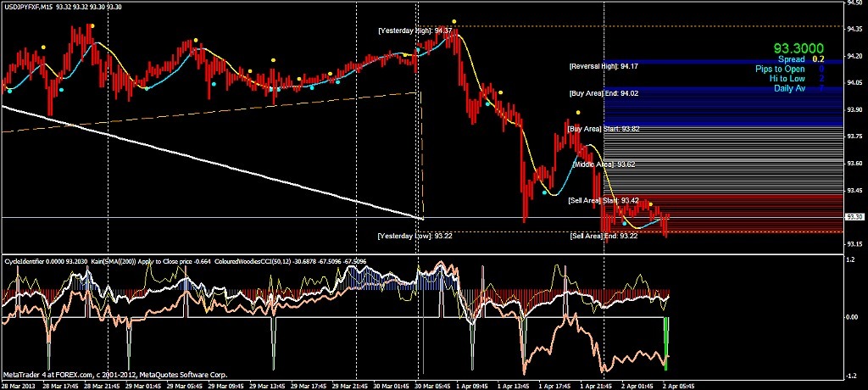This screenshot has height=390, width=868.
Task: Click the 29 Mar 13:45 time label
Action: tap(266, 386)
